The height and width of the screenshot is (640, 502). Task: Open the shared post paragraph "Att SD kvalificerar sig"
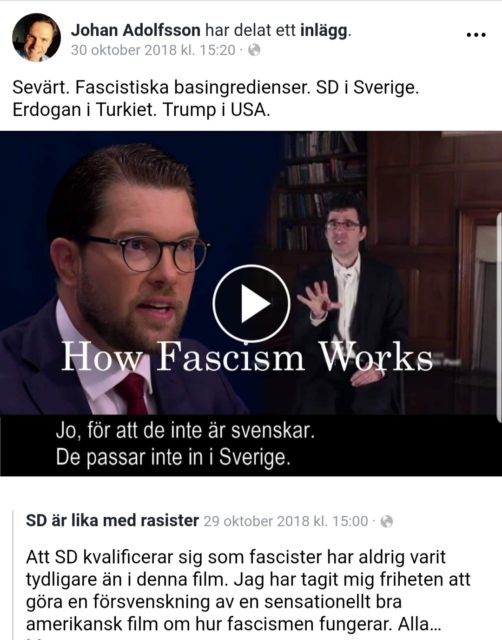click(x=248, y=591)
